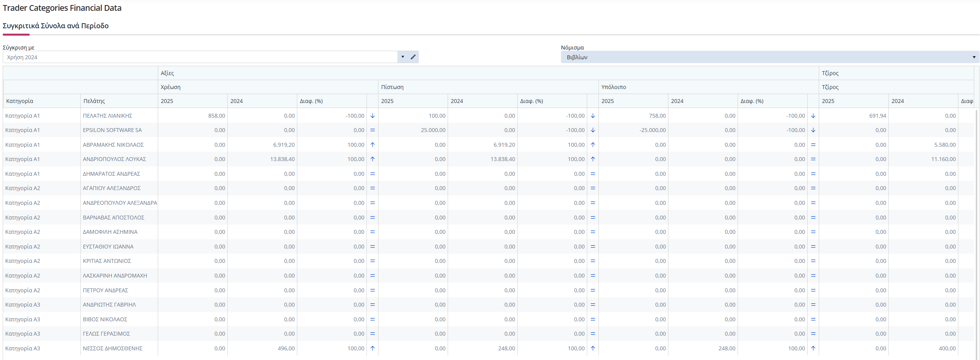
Task: Click Υπόλοιπο equals icon for ΒΑΡΝΑΒΑΣ ΑΠΟΣΤΟΛΟΣ
Action: (813, 218)
